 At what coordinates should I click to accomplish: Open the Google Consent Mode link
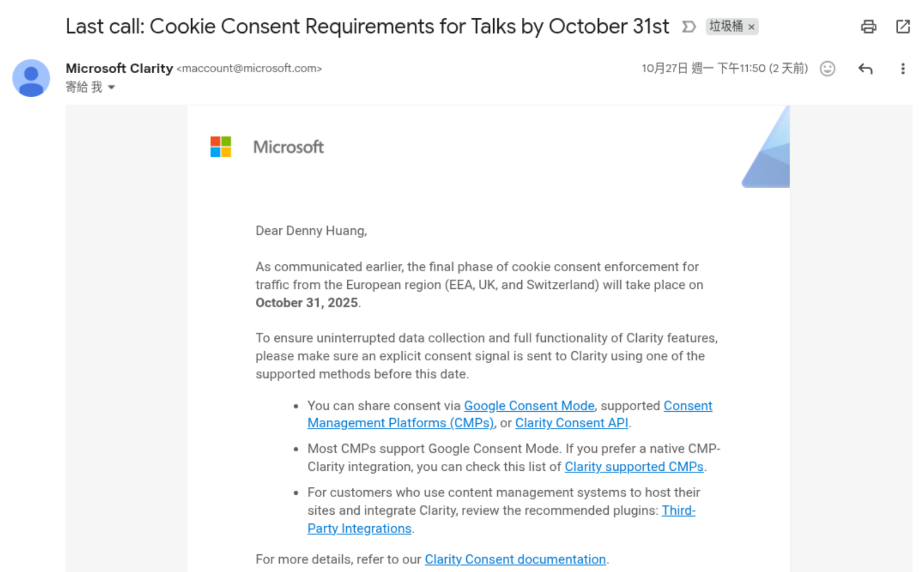[x=529, y=406]
